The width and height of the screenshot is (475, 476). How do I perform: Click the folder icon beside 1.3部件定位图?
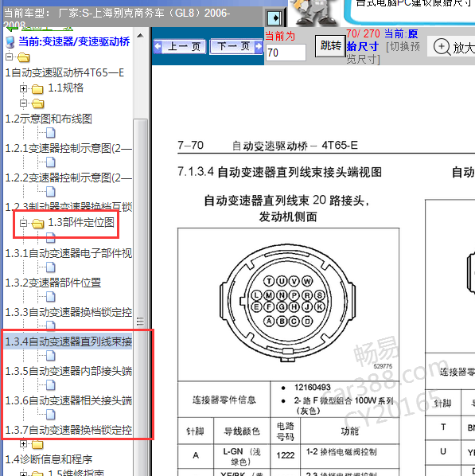click(37, 224)
